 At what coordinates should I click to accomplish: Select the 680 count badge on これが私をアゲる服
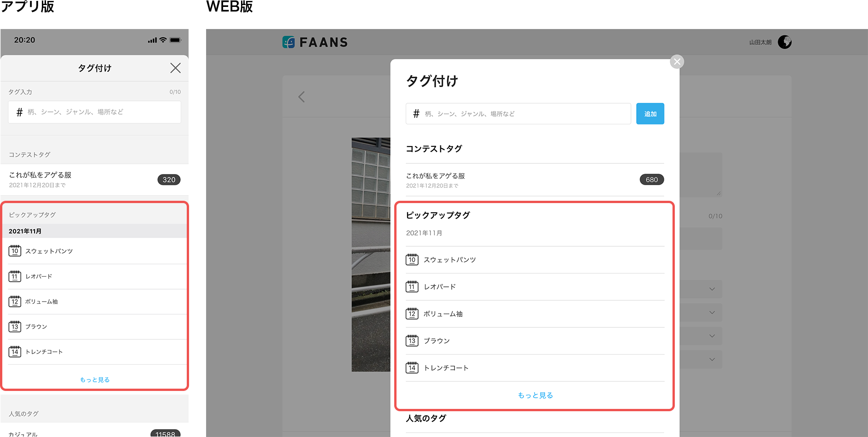click(651, 179)
